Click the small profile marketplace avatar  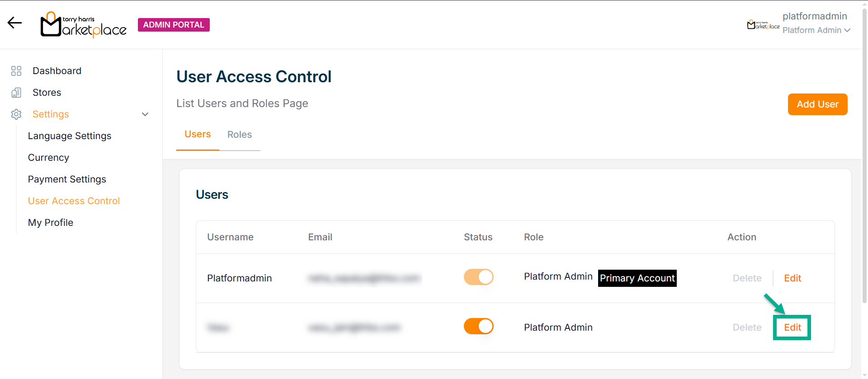763,25
